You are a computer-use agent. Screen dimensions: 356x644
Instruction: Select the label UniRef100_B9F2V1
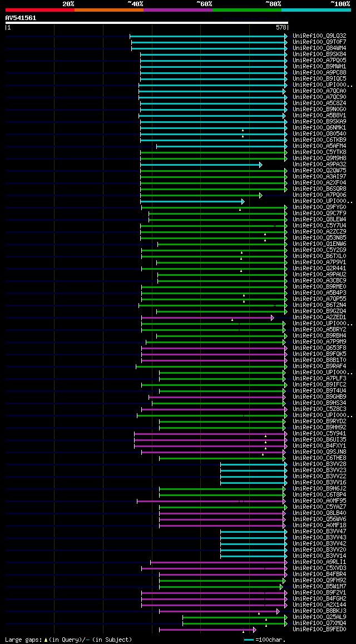point(319,593)
